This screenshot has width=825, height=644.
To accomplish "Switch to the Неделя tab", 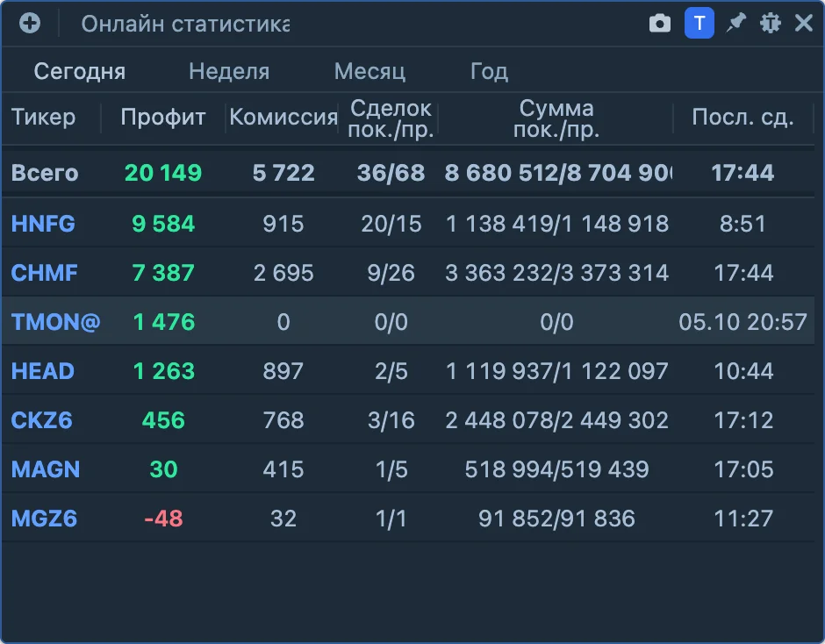I will (229, 71).
